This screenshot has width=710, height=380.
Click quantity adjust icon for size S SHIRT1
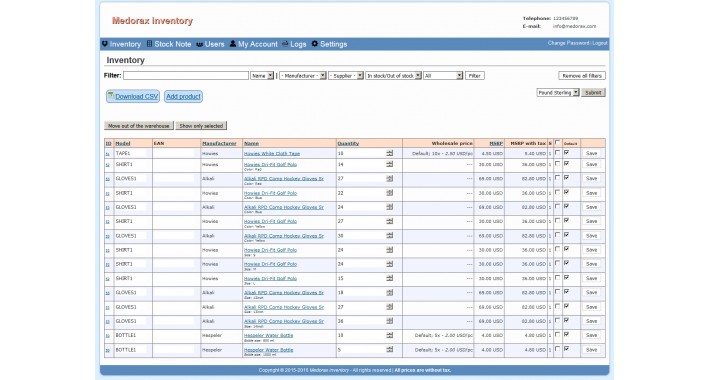click(x=389, y=250)
